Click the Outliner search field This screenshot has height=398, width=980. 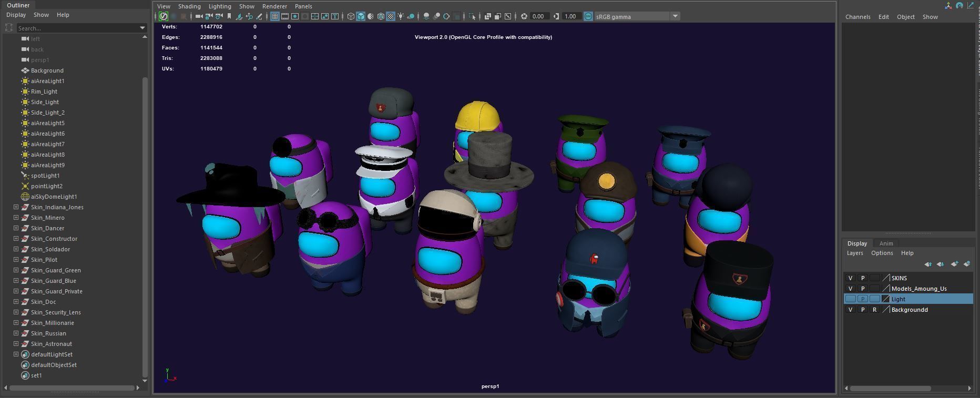[78, 28]
